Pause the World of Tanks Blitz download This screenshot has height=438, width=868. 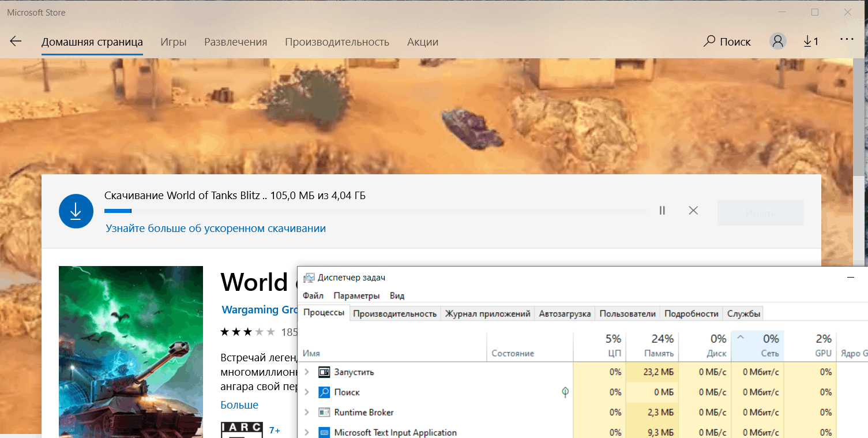(662, 211)
